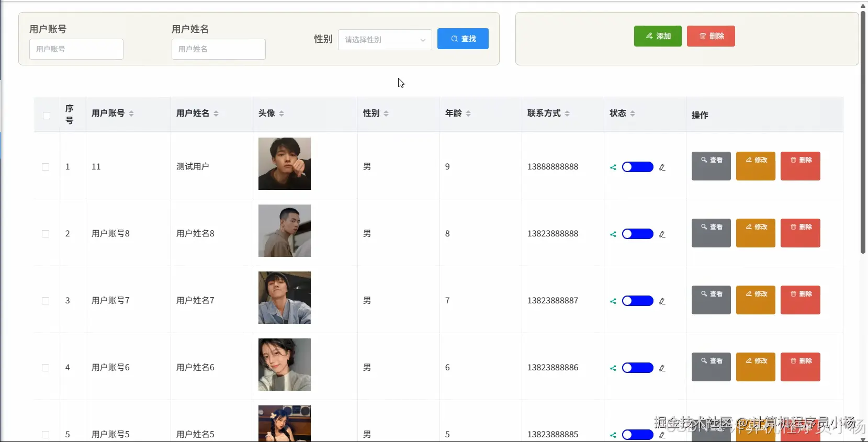Click 修改 button for 测试用户 row
This screenshot has width=868, height=442.
tap(756, 166)
